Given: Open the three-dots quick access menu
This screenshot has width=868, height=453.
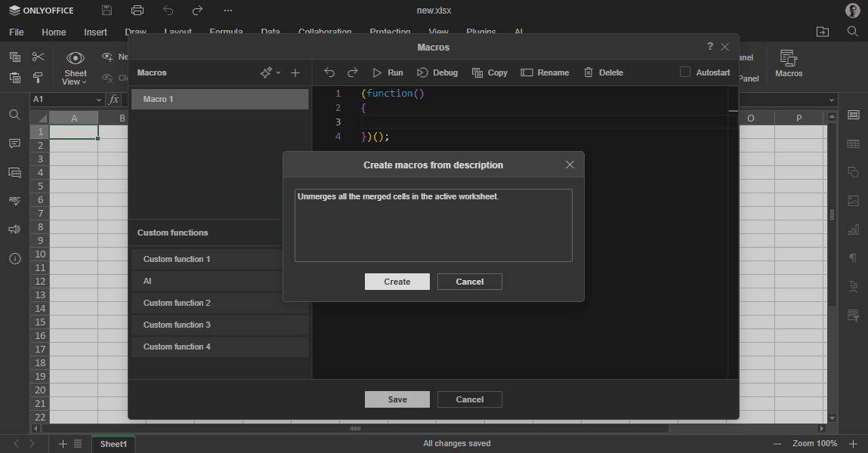Looking at the screenshot, I should pyautogui.click(x=228, y=11).
